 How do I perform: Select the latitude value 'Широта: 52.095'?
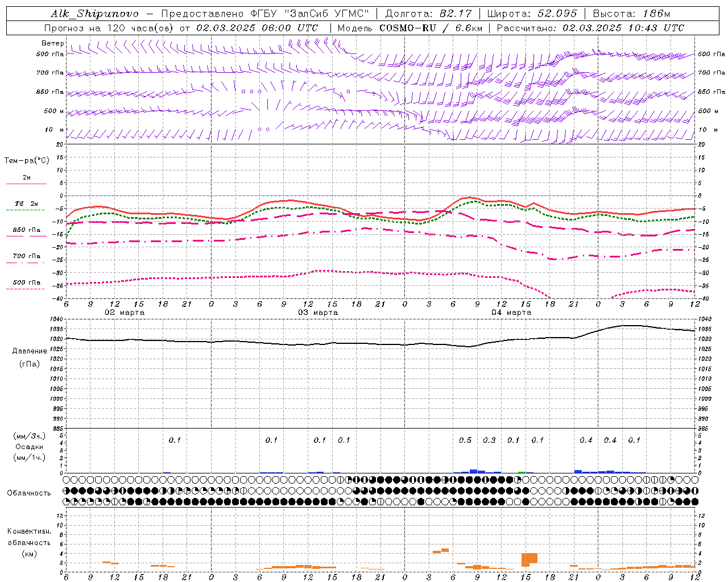532,14
